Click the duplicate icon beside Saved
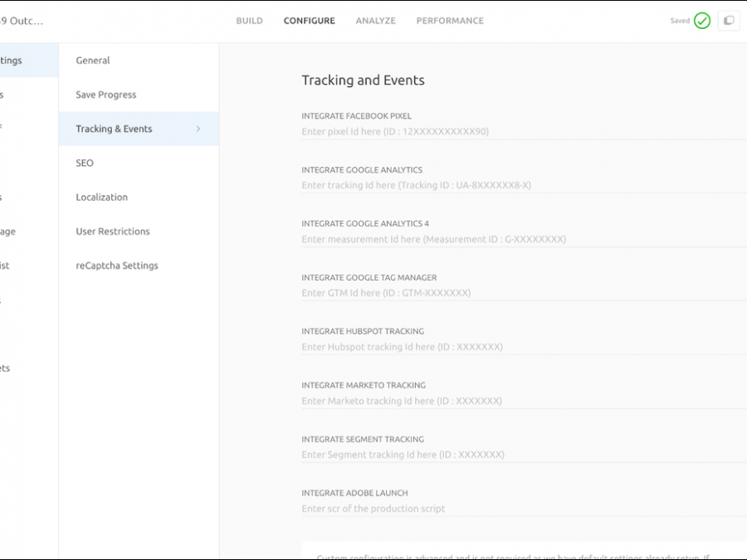Viewport: 747px width, 560px height. 729,21
